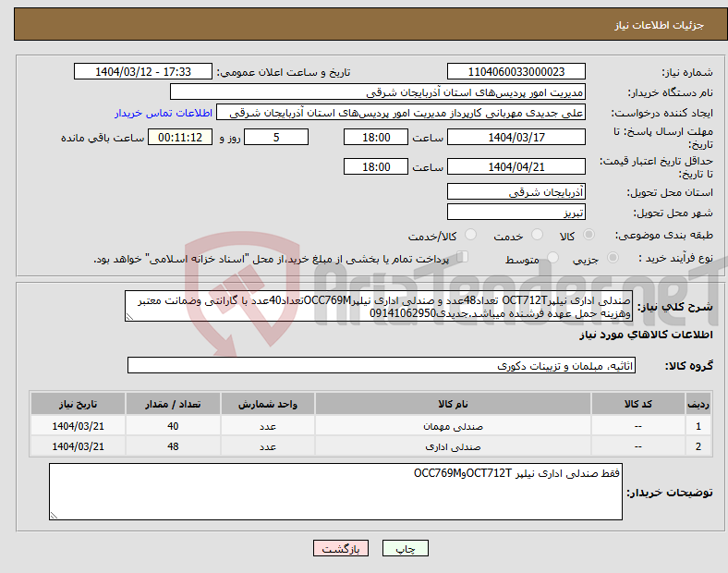
Task: Click the نام کالا column header
Action: (x=453, y=404)
